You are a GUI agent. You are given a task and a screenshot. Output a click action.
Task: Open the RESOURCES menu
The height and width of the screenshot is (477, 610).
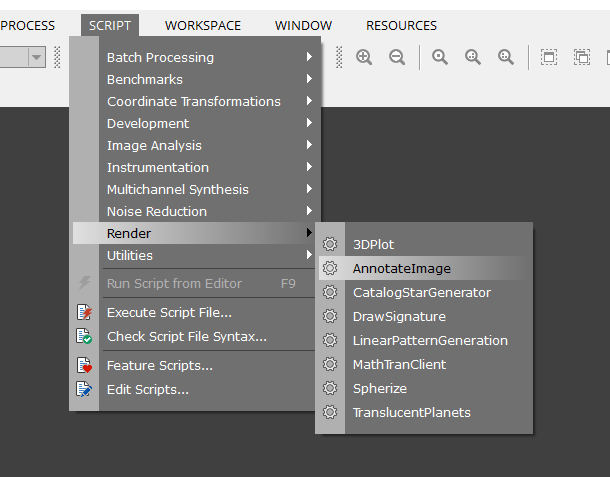coord(401,25)
